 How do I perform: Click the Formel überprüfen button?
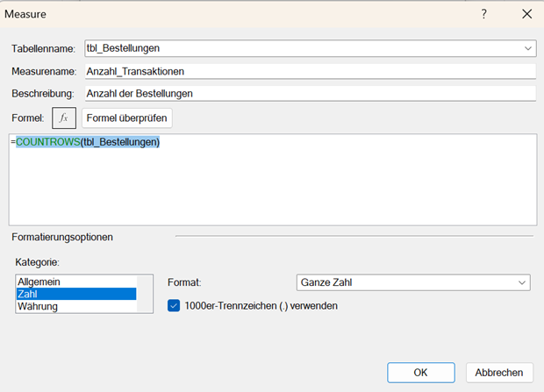click(x=127, y=118)
